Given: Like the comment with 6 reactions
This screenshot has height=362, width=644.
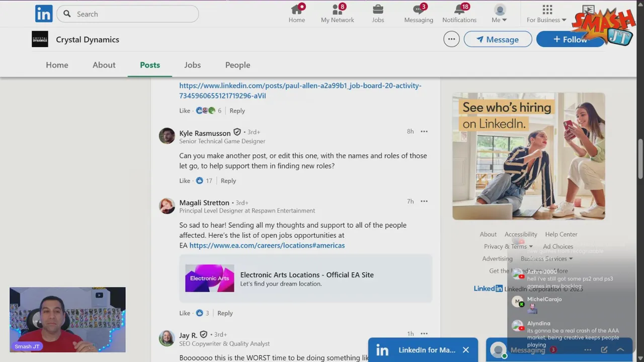Looking at the screenshot, I should 185,111.
